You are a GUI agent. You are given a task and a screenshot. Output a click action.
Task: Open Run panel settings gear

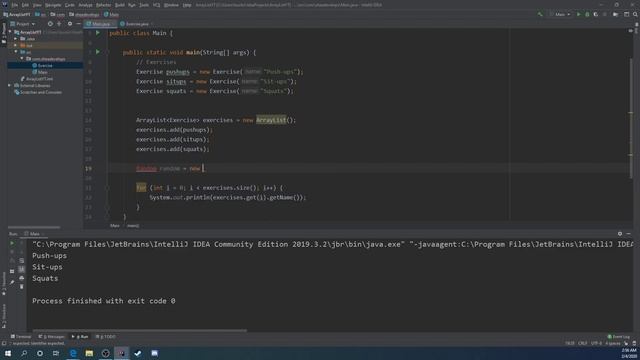[x=620, y=233]
